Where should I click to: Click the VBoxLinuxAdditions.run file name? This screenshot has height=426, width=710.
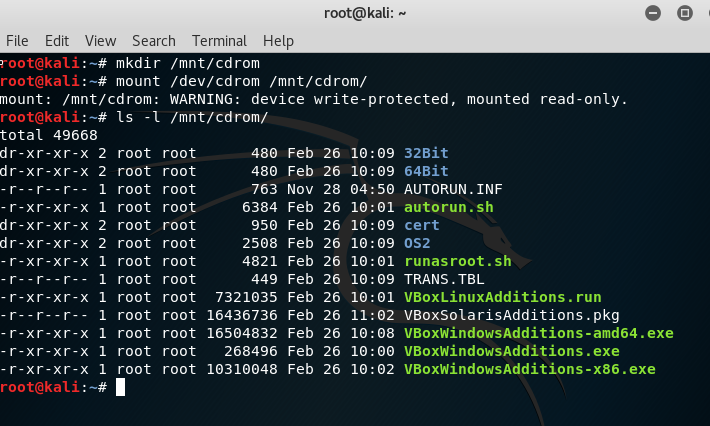click(503, 297)
